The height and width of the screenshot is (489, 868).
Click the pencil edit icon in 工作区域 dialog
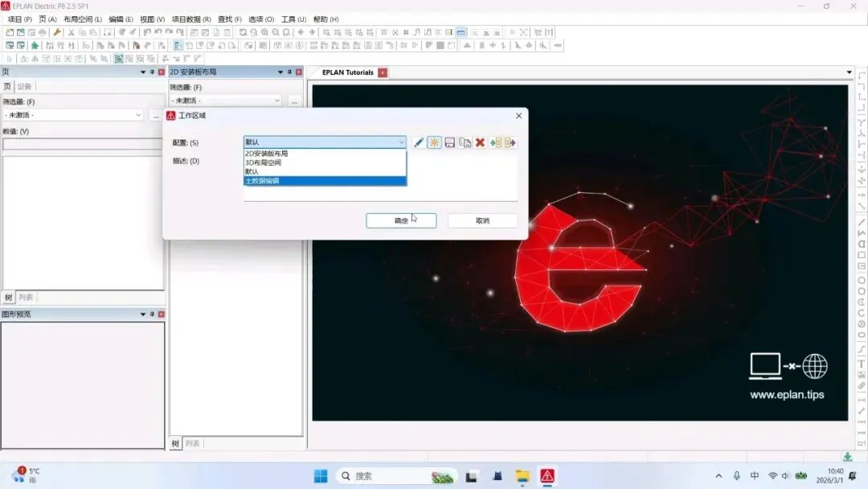pyautogui.click(x=419, y=143)
